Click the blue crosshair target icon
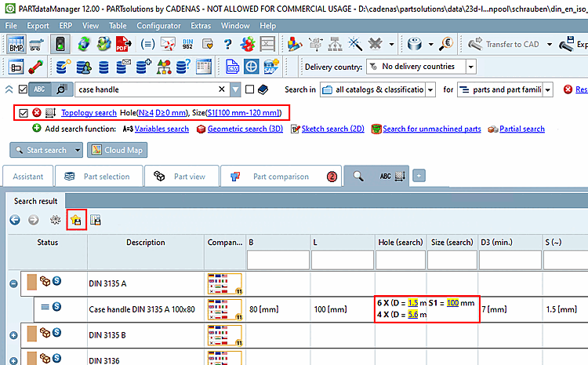588x365 pixels. click(251, 67)
